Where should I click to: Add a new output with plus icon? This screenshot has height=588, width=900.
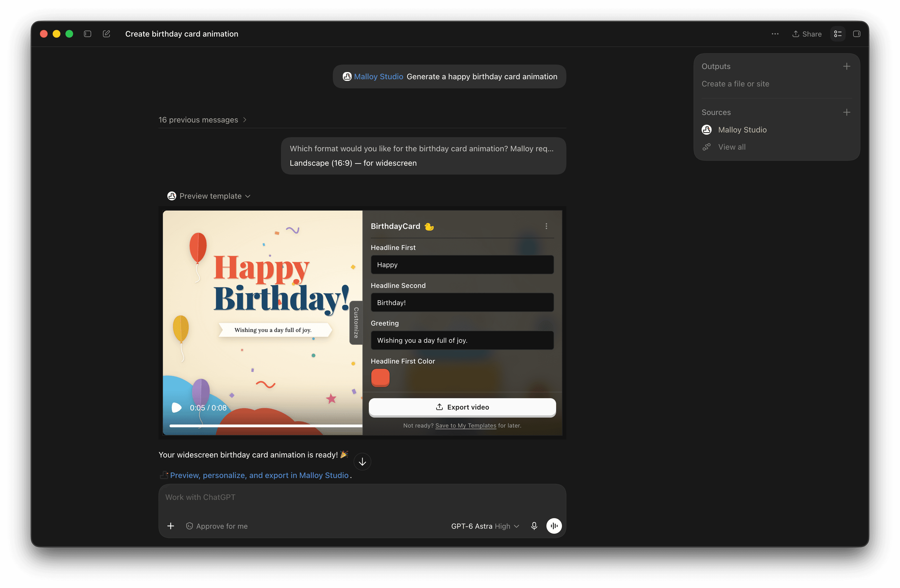pos(846,66)
